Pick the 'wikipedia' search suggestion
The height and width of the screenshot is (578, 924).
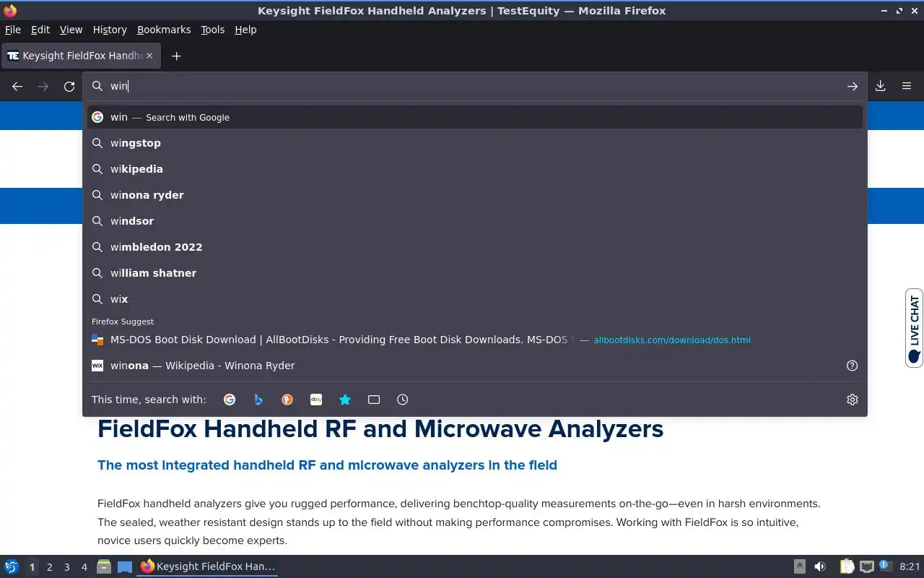point(475,169)
